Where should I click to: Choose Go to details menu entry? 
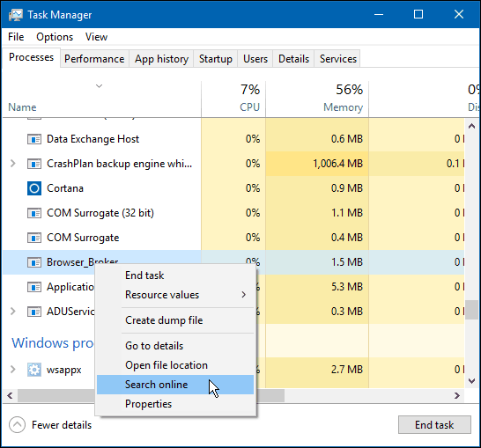pyautogui.click(x=175, y=346)
